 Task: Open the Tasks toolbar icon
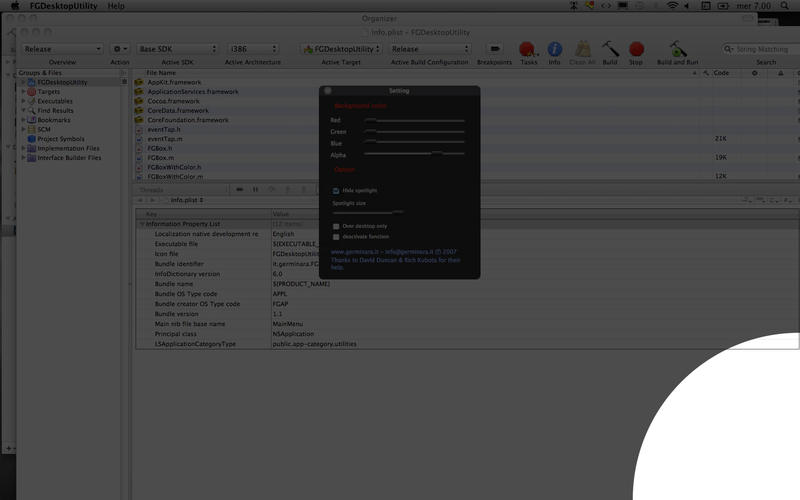tap(528, 49)
